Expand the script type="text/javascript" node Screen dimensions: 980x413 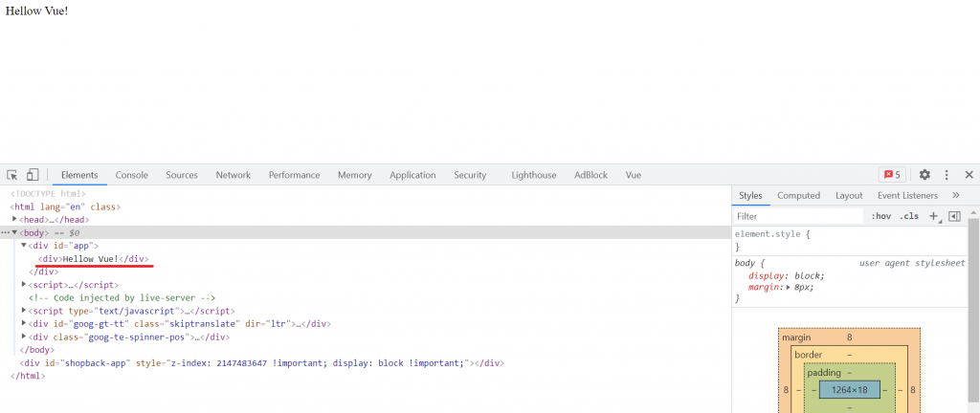[x=24, y=310]
